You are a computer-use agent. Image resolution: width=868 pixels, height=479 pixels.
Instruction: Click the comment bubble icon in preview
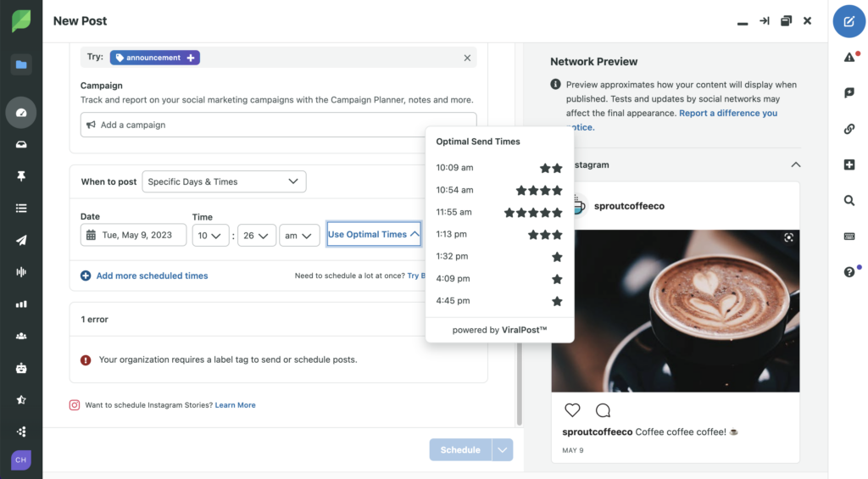603,410
